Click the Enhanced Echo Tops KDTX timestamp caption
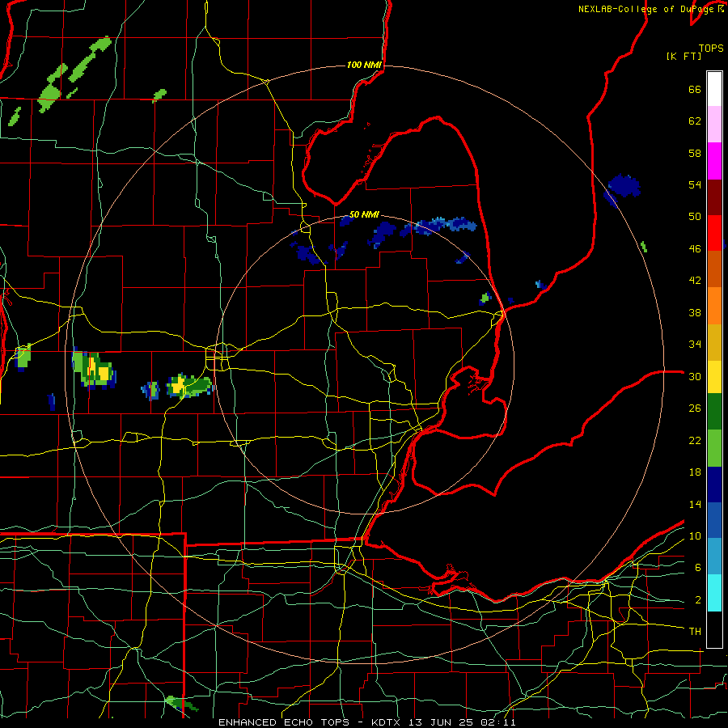The image size is (728, 728). click(x=366, y=722)
